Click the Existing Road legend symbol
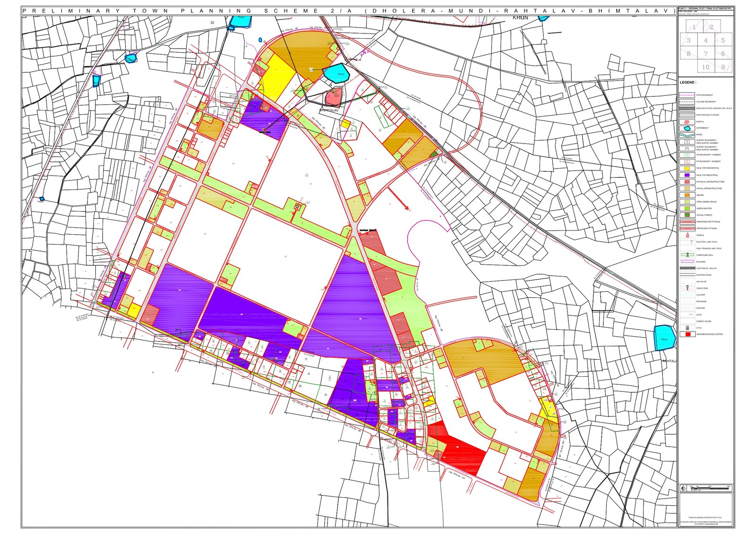Image resolution: width=756 pixels, height=534 pixels. click(x=687, y=275)
